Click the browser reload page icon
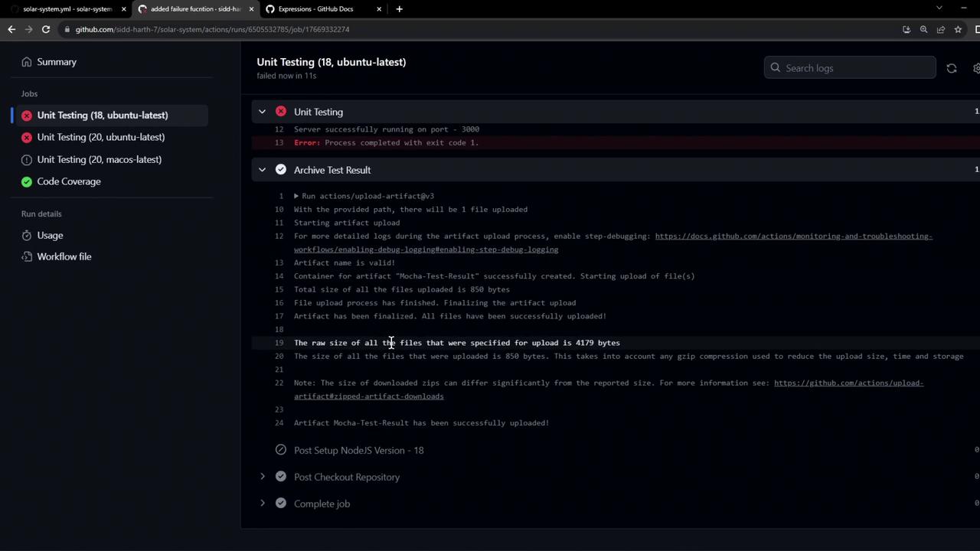Screen dimensions: 980x551 (x=46, y=29)
